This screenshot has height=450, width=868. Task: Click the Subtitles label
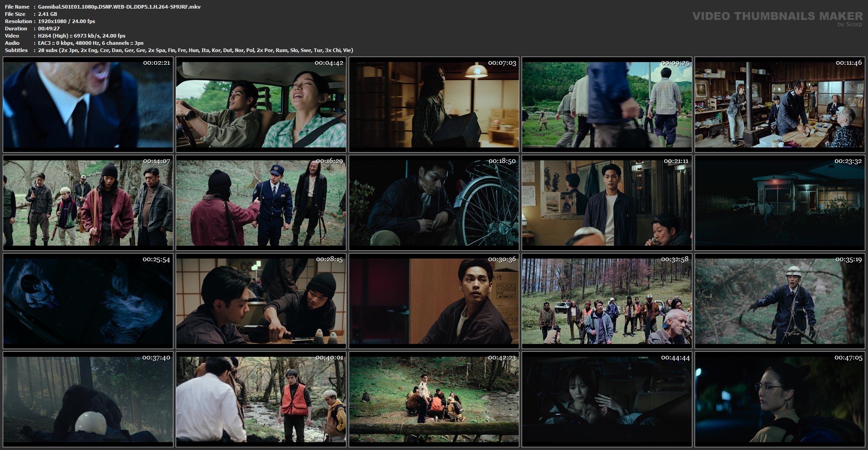coord(16,50)
